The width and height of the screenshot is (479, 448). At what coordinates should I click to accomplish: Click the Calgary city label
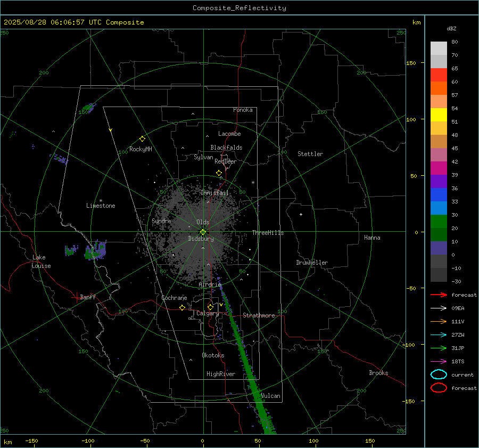[208, 313]
